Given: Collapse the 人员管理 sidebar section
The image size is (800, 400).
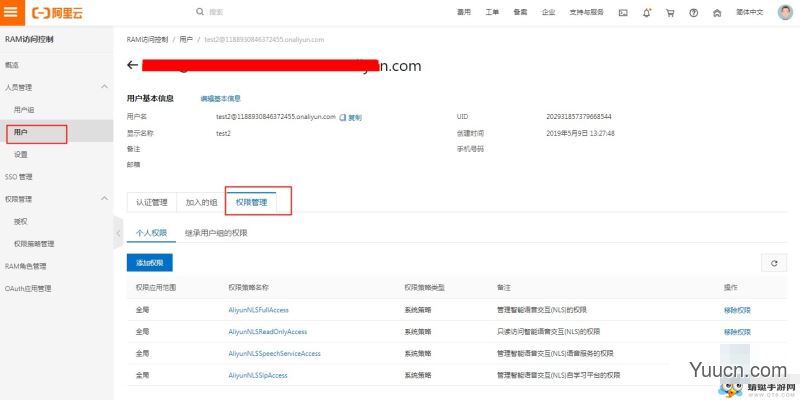Looking at the screenshot, I should tap(105, 87).
